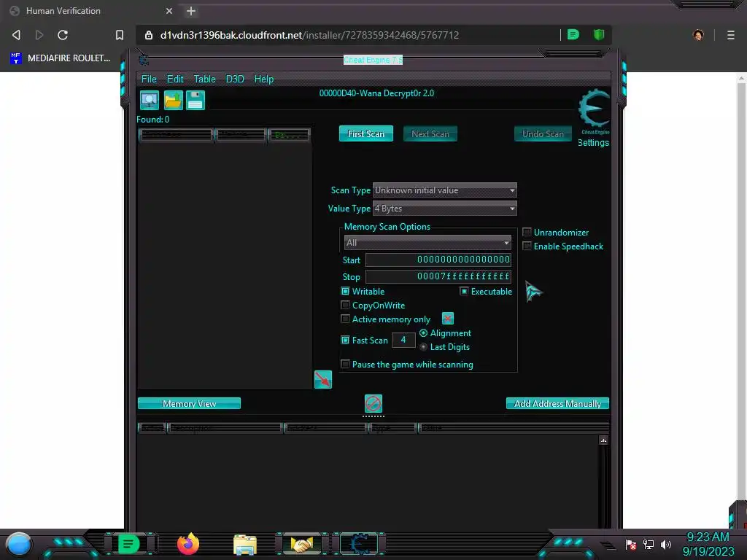Click the Stop address field

(x=438, y=276)
